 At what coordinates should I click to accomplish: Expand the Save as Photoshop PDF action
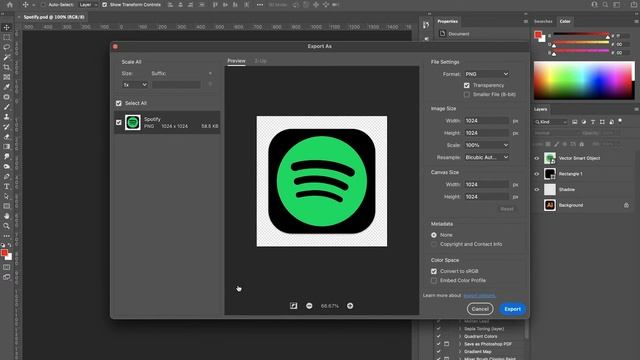[460, 344]
